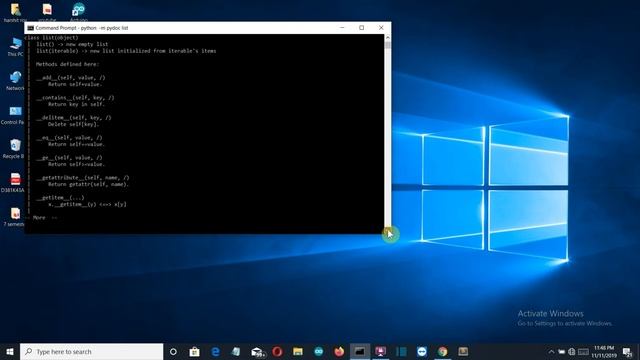The height and width of the screenshot is (360, 640).
Task: Click the 'class list(object)' line
Action: (x=51, y=38)
